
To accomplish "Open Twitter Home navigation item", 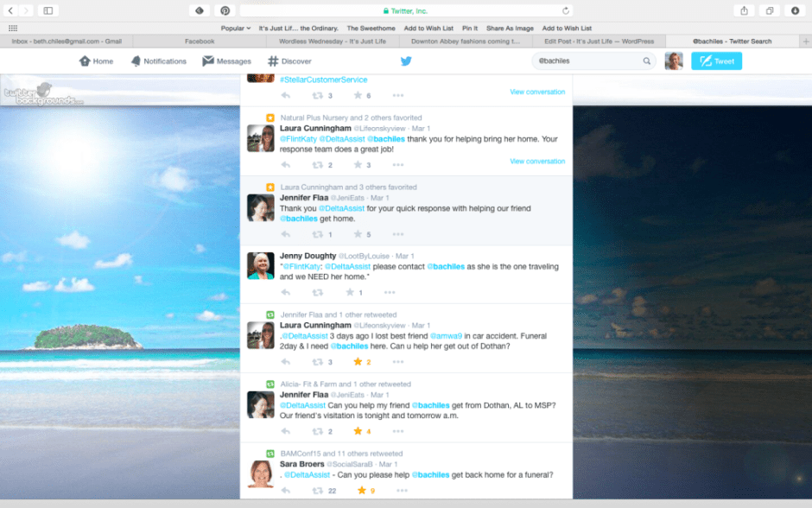I will click(97, 61).
